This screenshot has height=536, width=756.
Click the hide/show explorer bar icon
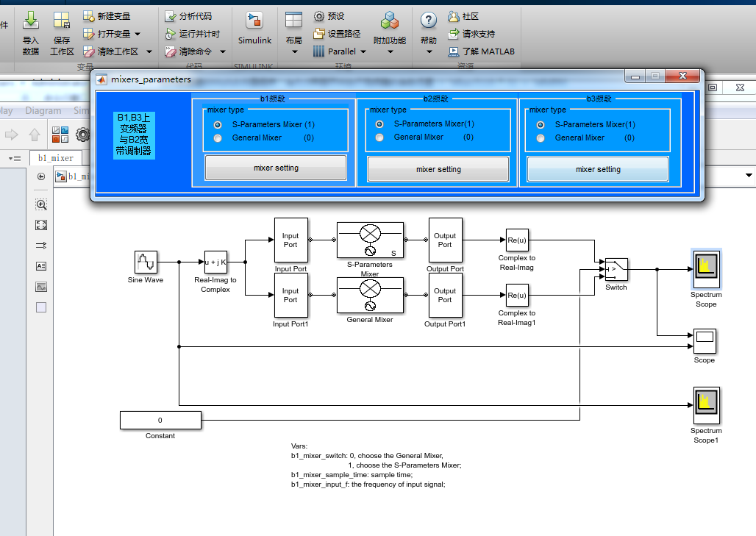[41, 176]
